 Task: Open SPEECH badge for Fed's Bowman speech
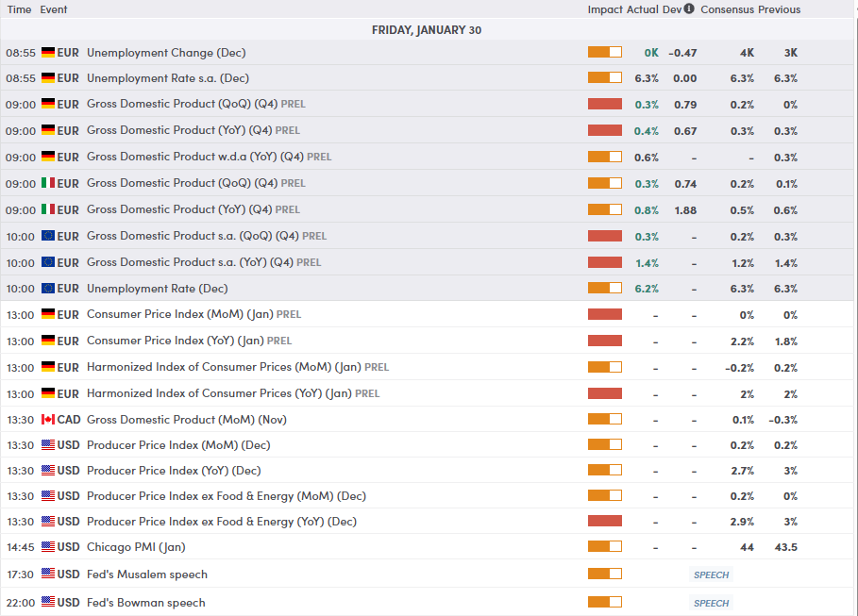tap(711, 603)
